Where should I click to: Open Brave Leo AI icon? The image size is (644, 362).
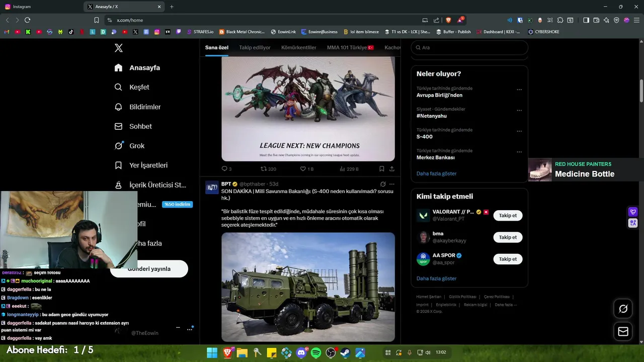point(606,20)
